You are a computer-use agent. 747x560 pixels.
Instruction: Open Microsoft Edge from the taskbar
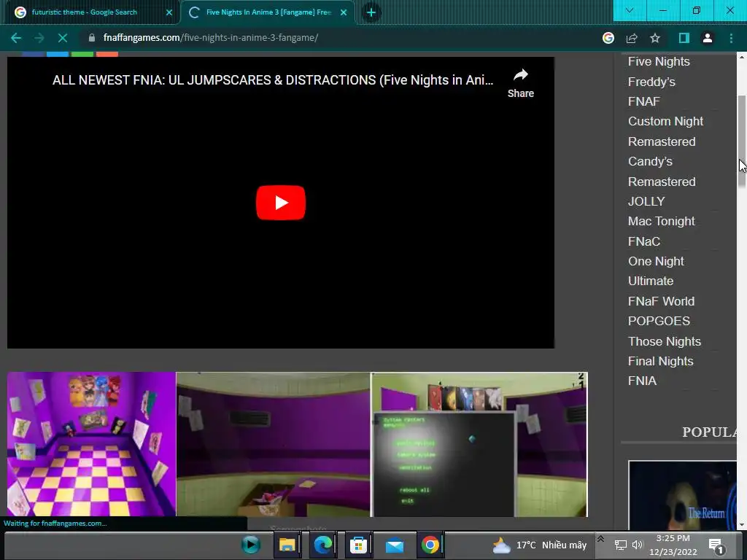pyautogui.click(x=322, y=545)
